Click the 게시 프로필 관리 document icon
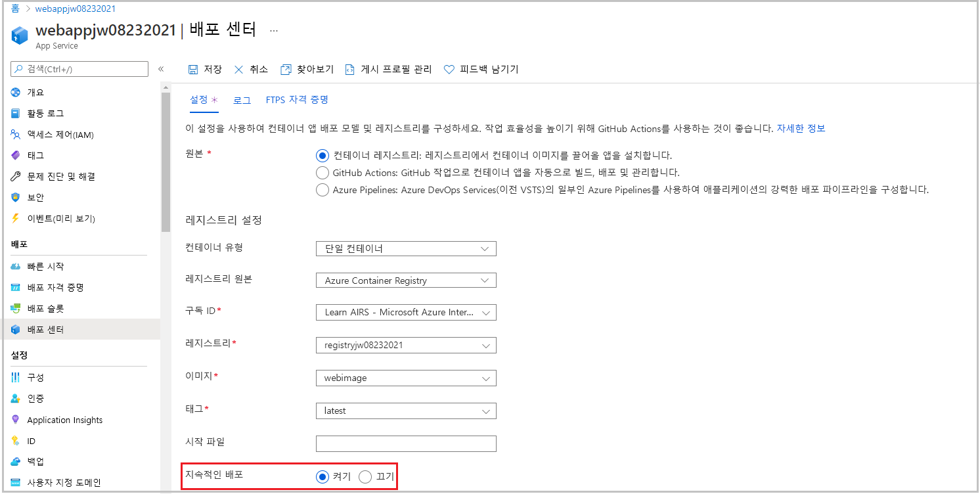The width and height of the screenshot is (980, 494). click(350, 70)
